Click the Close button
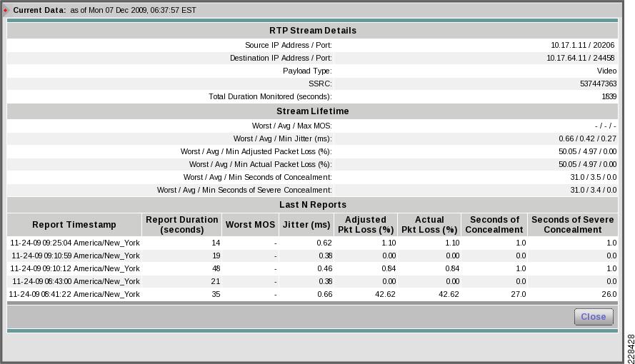This screenshot has width=635, height=364. (594, 317)
